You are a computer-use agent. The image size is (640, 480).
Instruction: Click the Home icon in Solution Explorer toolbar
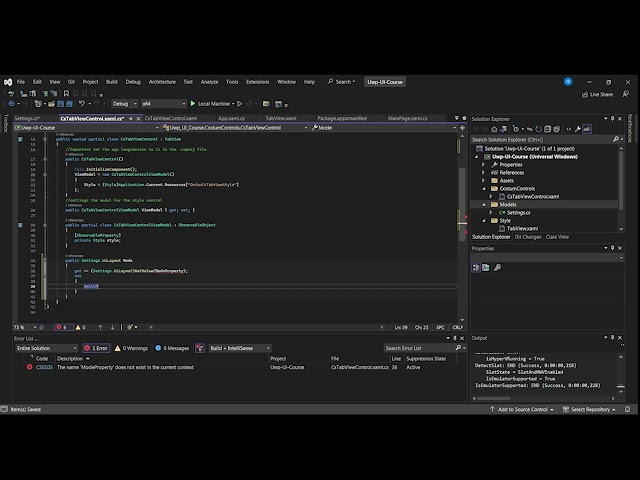click(494, 129)
